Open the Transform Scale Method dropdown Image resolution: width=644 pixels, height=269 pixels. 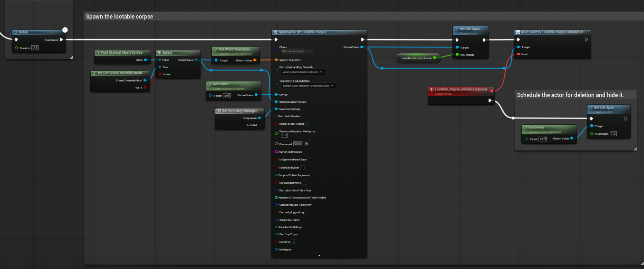308,86
